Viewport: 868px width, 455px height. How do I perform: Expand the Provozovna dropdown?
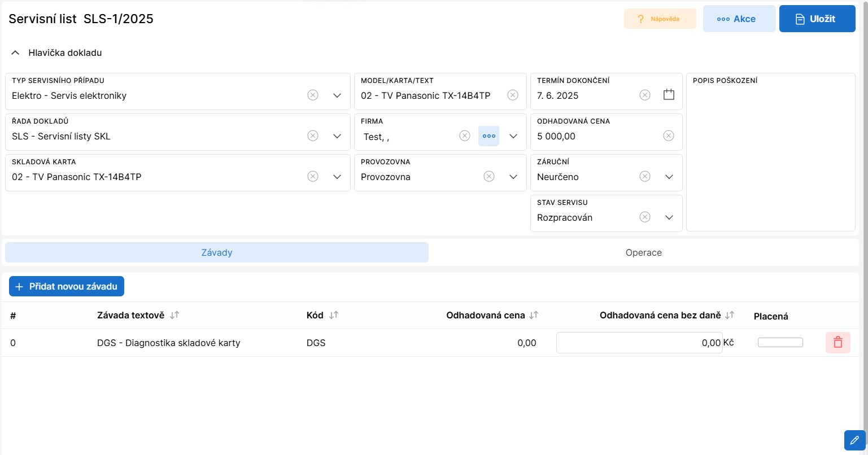pyautogui.click(x=513, y=177)
